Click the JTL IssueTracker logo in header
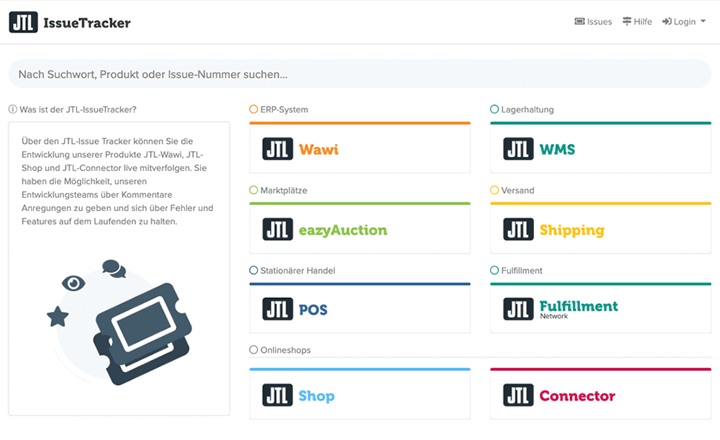The image size is (720, 440). [x=69, y=22]
